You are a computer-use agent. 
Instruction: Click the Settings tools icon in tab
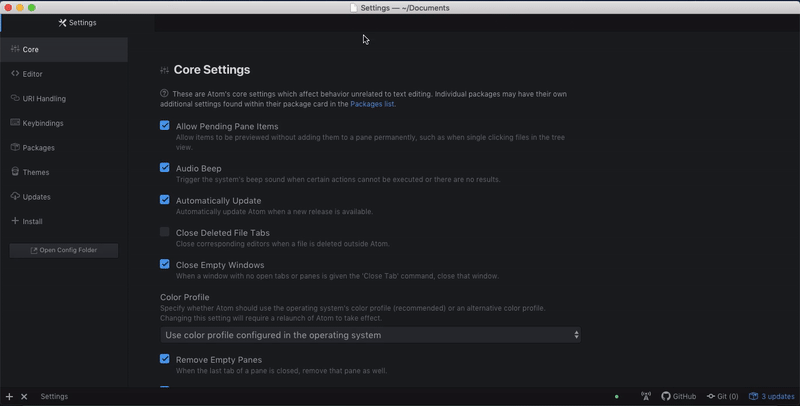(62, 23)
